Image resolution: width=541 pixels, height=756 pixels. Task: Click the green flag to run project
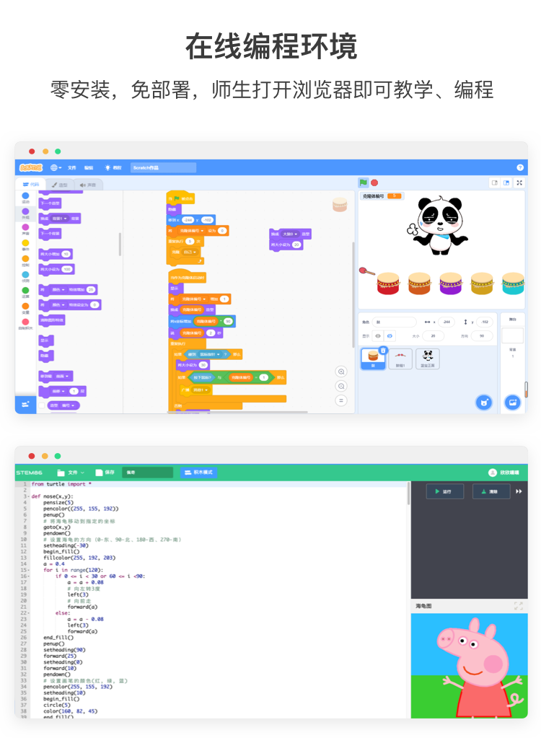click(364, 183)
